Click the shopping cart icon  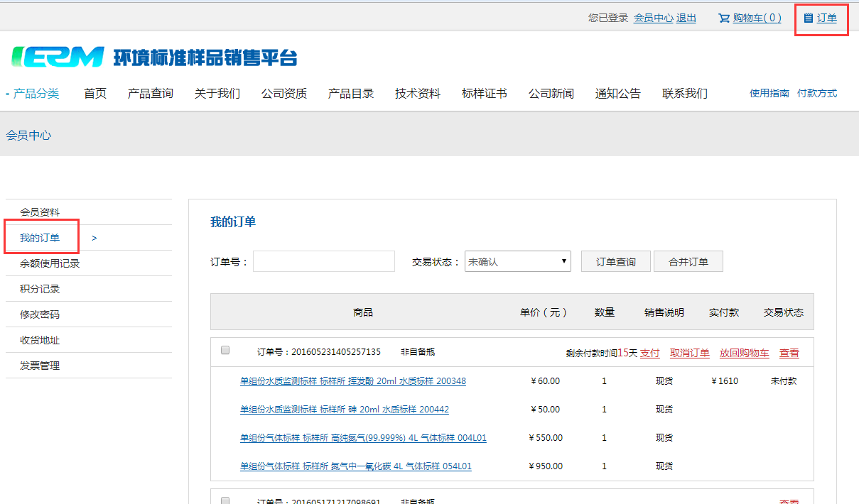[724, 18]
